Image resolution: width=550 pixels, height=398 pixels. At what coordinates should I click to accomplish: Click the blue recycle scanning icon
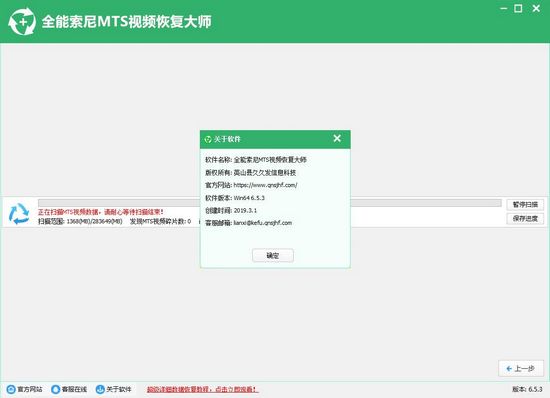pyautogui.click(x=19, y=214)
